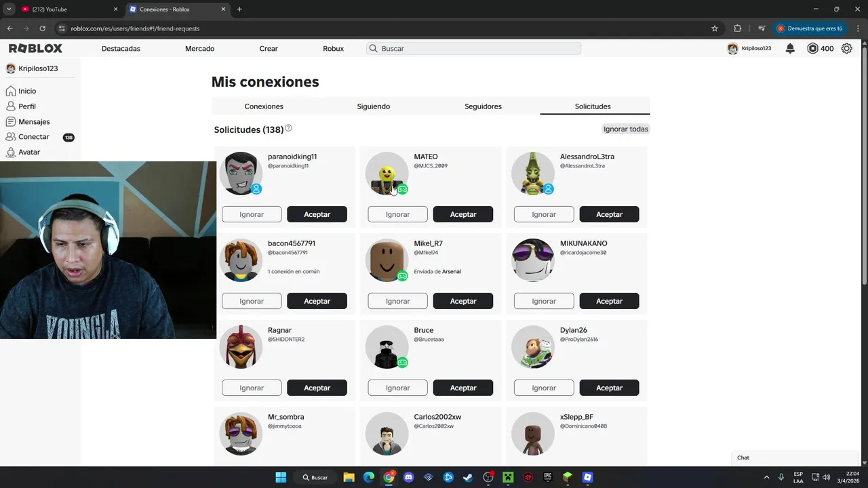Accept AlessandroL3tra's request
The width and height of the screenshot is (868, 488).
(609, 214)
